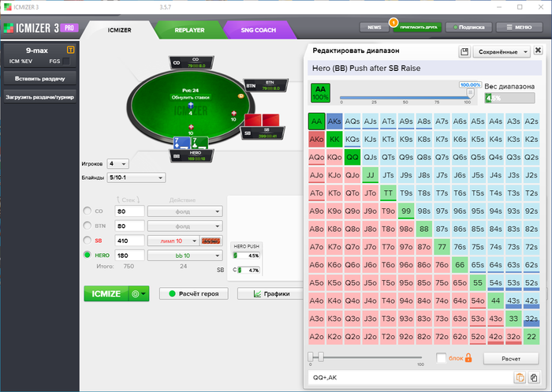The image size is (552, 392).
Task: Switch to the SNG COACH tab
Action: pyautogui.click(x=259, y=30)
